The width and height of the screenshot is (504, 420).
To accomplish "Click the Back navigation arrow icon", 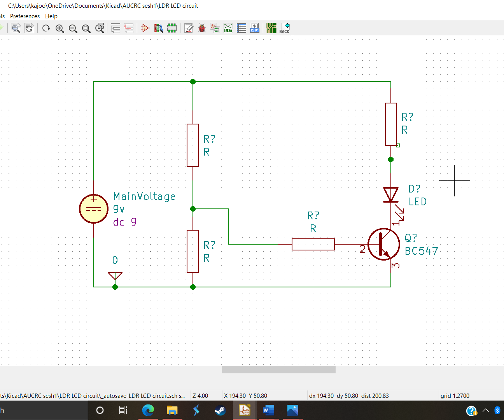I will coord(285,28).
